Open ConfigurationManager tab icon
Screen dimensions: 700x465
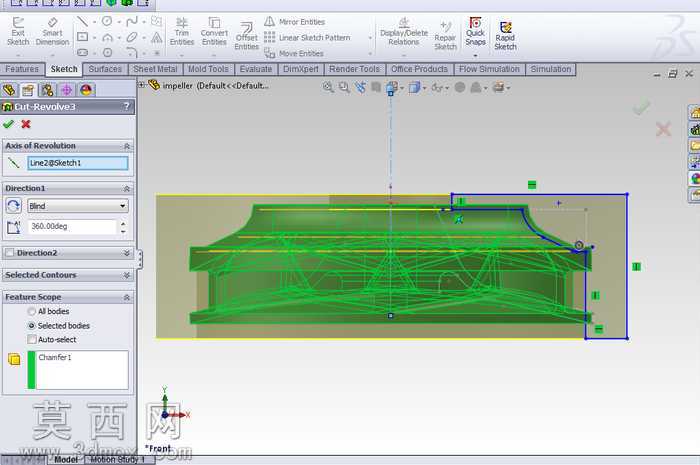pos(47,90)
